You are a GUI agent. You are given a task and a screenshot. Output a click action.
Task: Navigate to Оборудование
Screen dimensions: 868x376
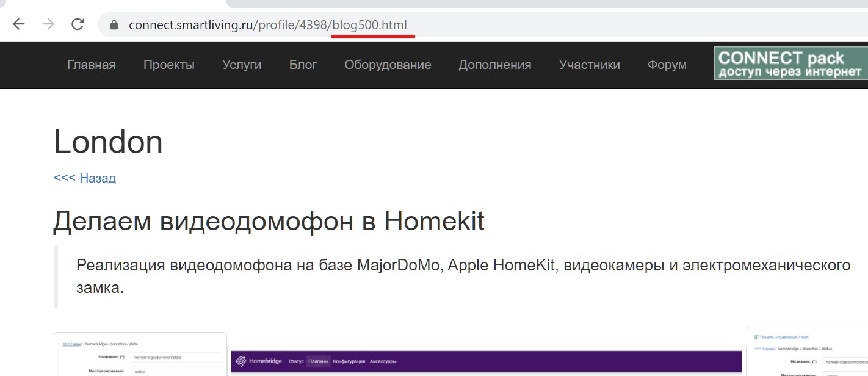[388, 65]
